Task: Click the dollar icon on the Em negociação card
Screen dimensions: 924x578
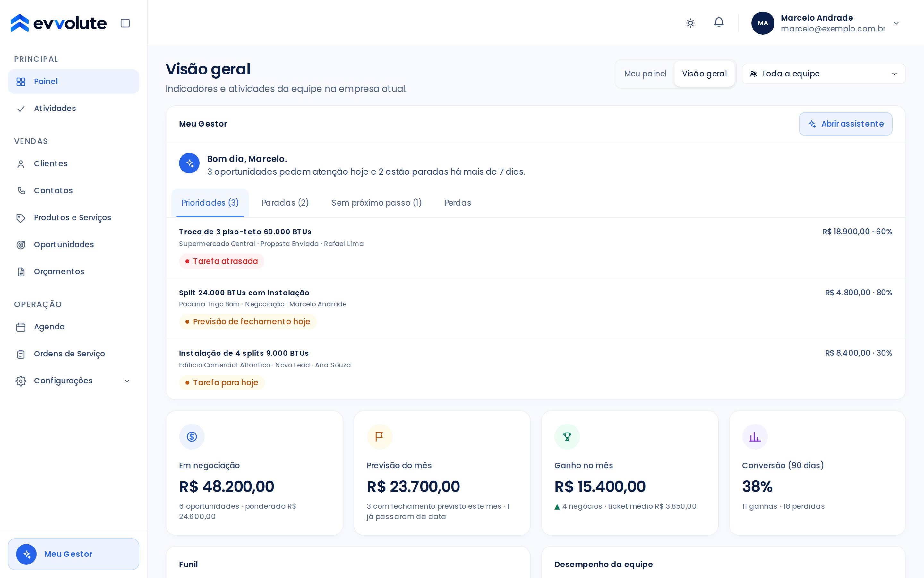Action: [192, 437]
